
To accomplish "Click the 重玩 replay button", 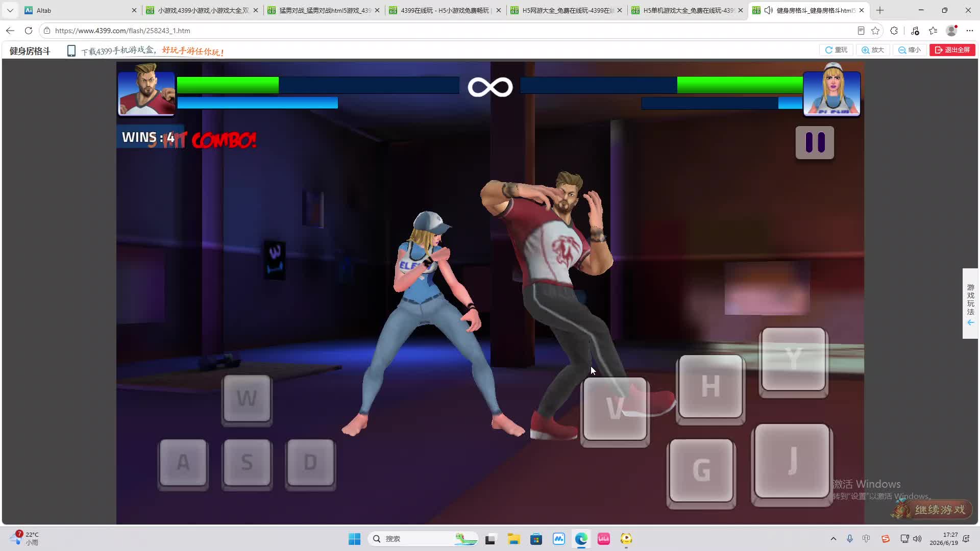I will pos(836,50).
